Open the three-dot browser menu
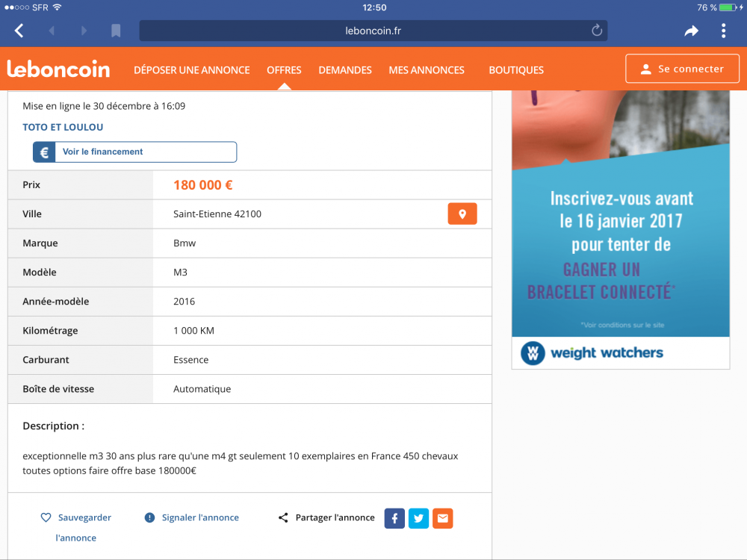 coord(723,31)
